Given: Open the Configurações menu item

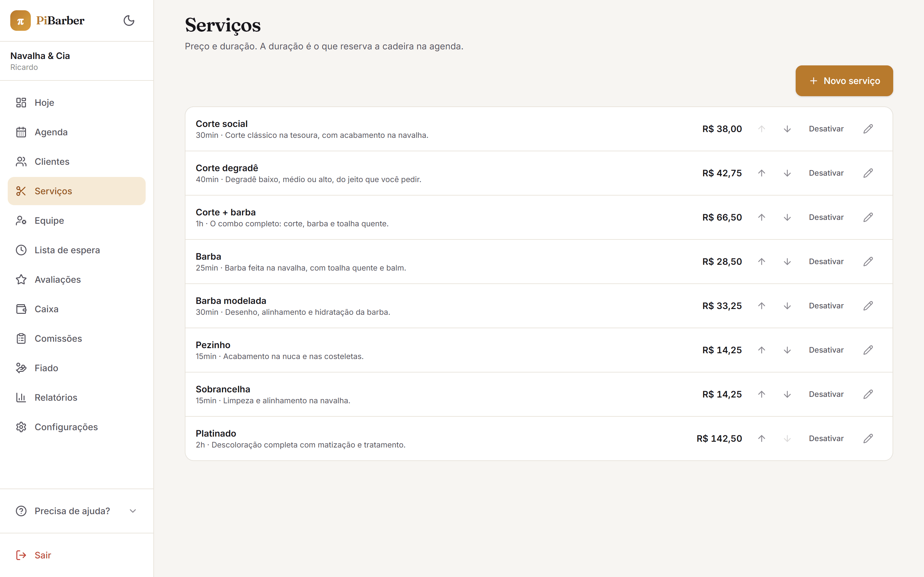Looking at the screenshot, I should point(77,427).
